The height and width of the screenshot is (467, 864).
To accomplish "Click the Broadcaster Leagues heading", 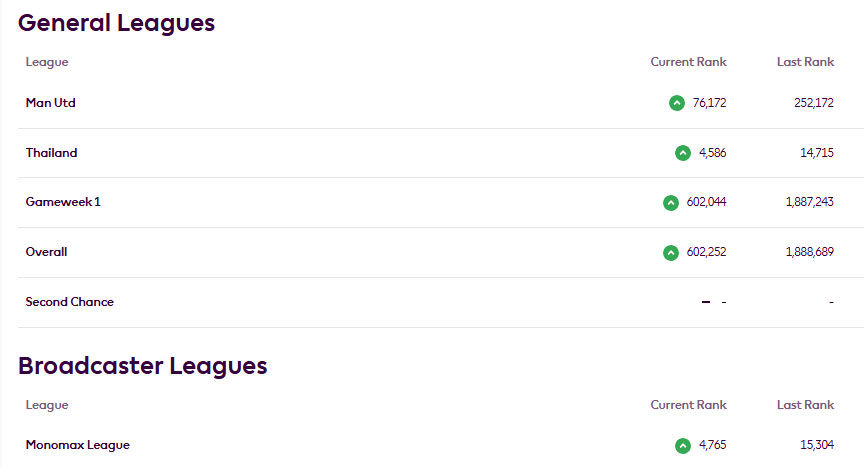I will point(142,366).
